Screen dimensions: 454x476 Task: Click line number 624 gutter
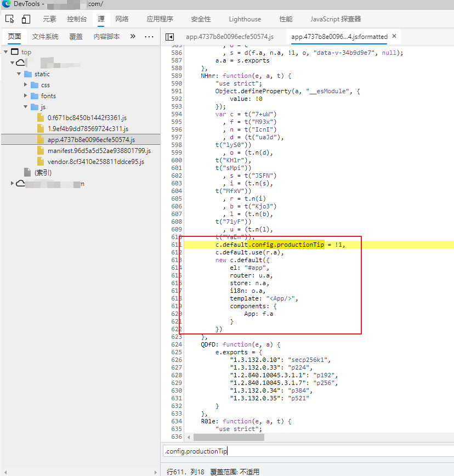pyautogui.click(x=177, y=344)
